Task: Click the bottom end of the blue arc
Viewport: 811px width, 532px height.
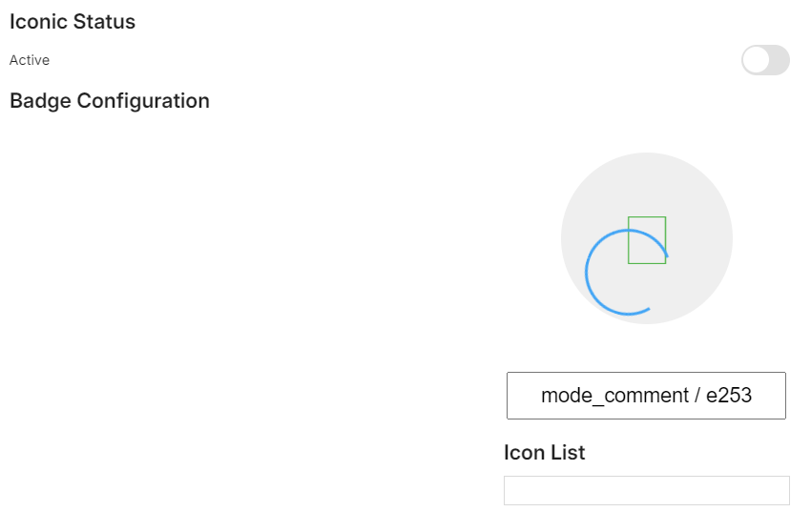Action: tap(648, 308)
